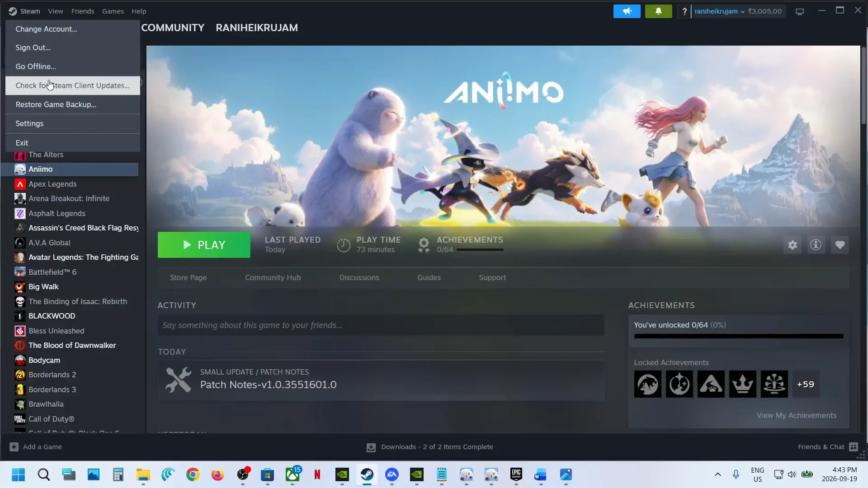Click the announcements megaphone button

pos(627,11)
